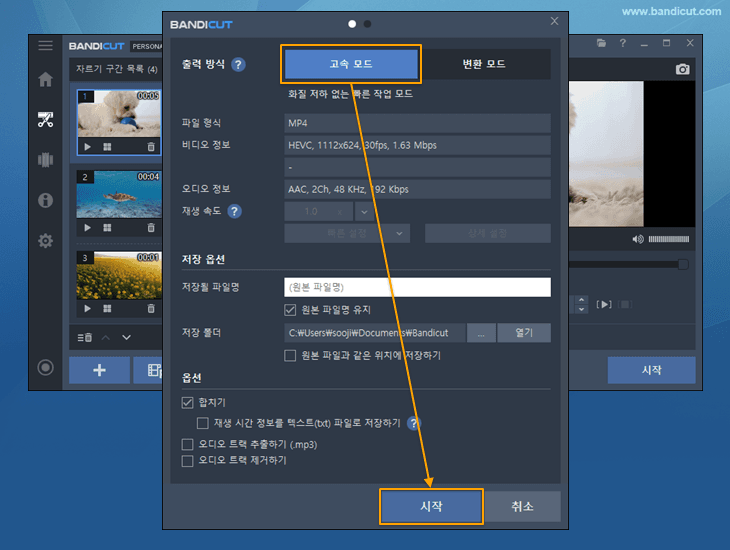Select segment 2 sea turtle thumbnail
The image size is (730, 550).
click(x=119, y=195)
